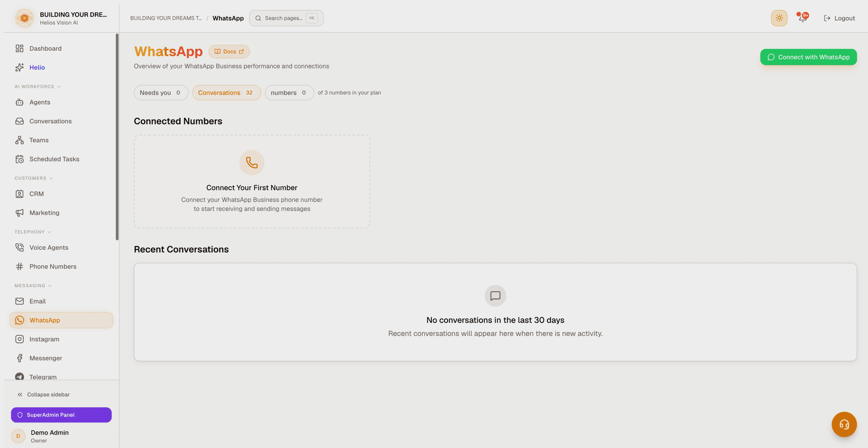Click the WhatsApp logo icon in sidebar
This screenshot has height=448, width=868.
coord(19,320)
